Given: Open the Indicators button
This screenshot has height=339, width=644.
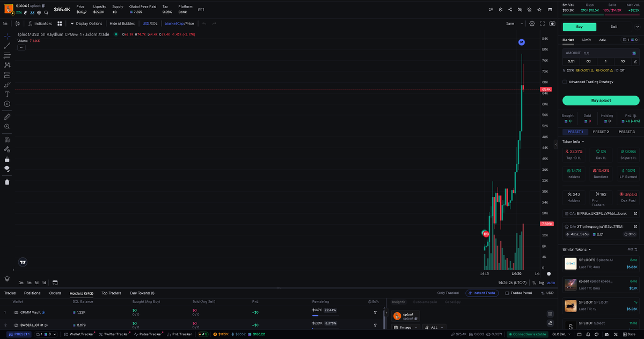Looking at the screenshot, I should pyautogui.click(x=40, y=24).
